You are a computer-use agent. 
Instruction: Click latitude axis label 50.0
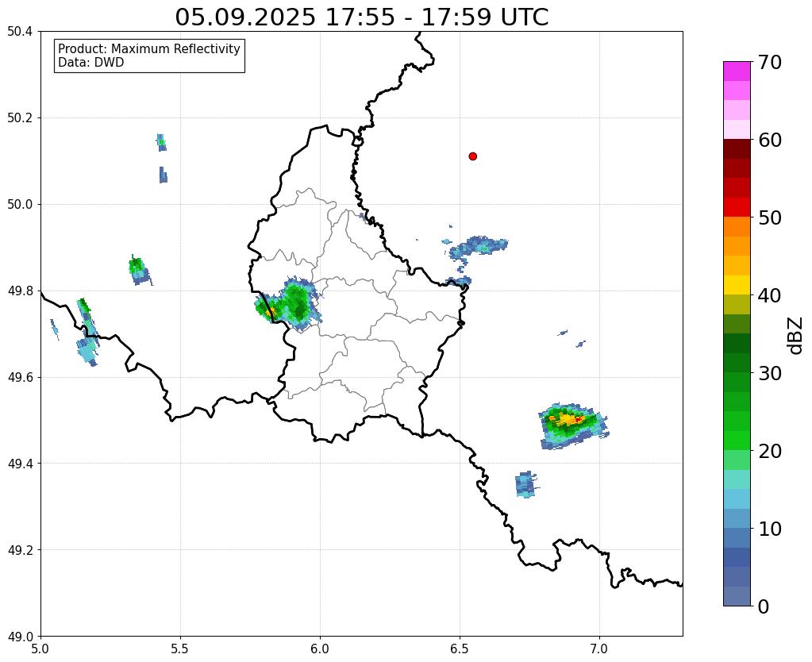pos(20,205)
